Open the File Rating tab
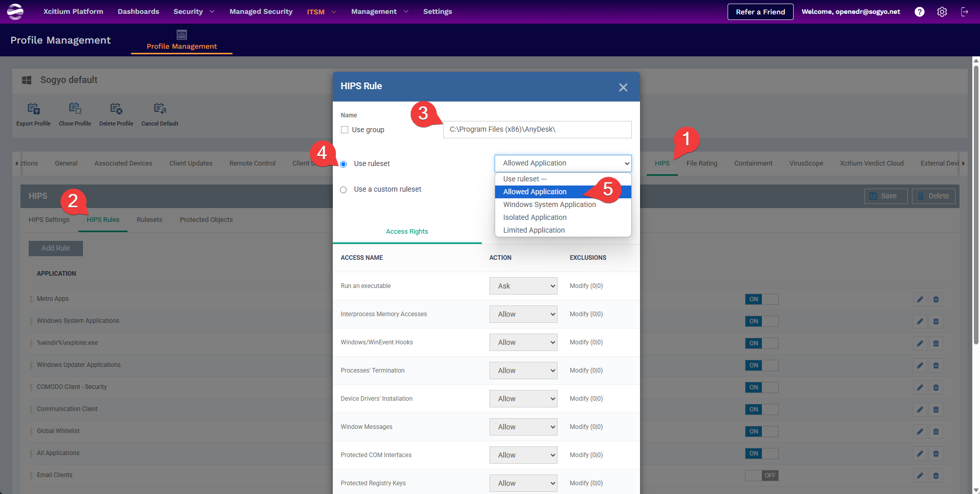 click(x=702, y=163)
